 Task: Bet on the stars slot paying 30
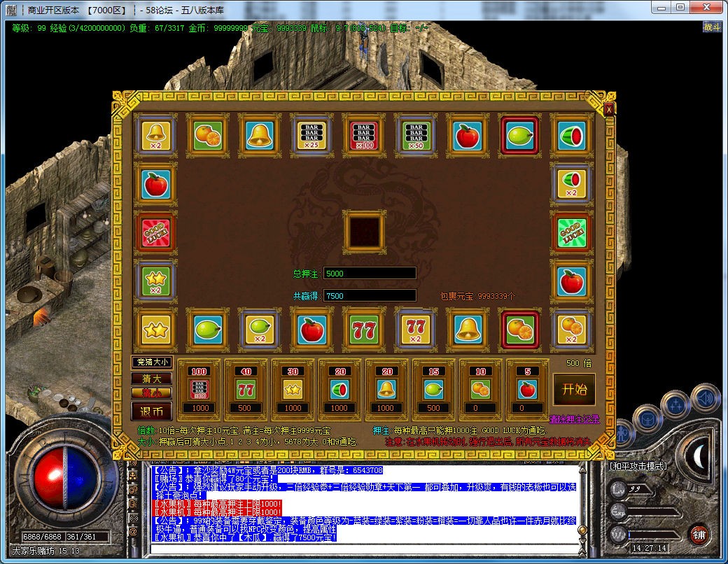[x=293, y=390]
